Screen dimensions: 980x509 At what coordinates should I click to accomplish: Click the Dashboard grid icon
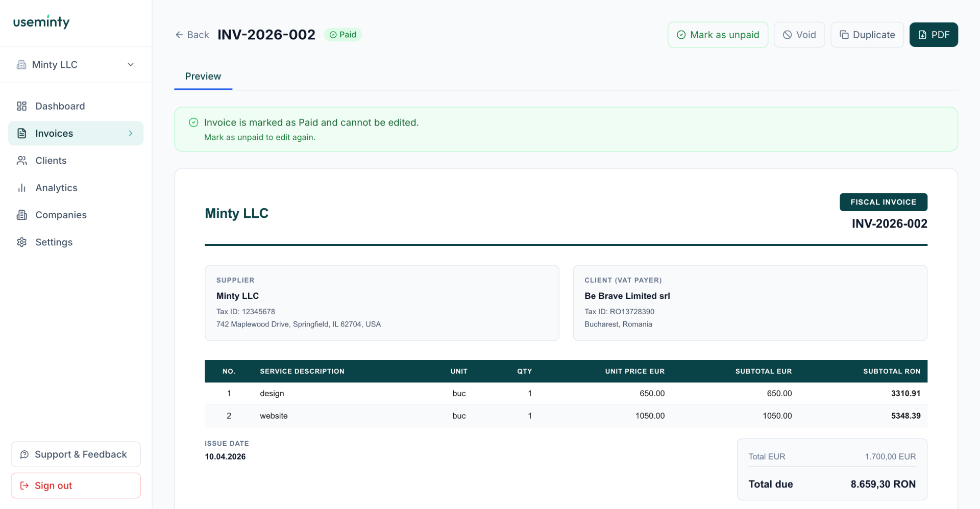click(x=21, y=106)
